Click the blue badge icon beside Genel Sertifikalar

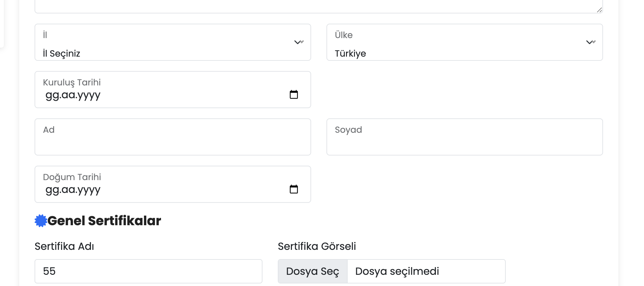41,221
